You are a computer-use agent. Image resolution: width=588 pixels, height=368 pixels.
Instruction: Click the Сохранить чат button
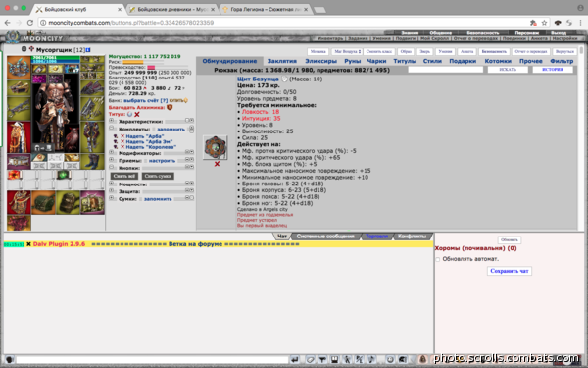pos(510,271)
